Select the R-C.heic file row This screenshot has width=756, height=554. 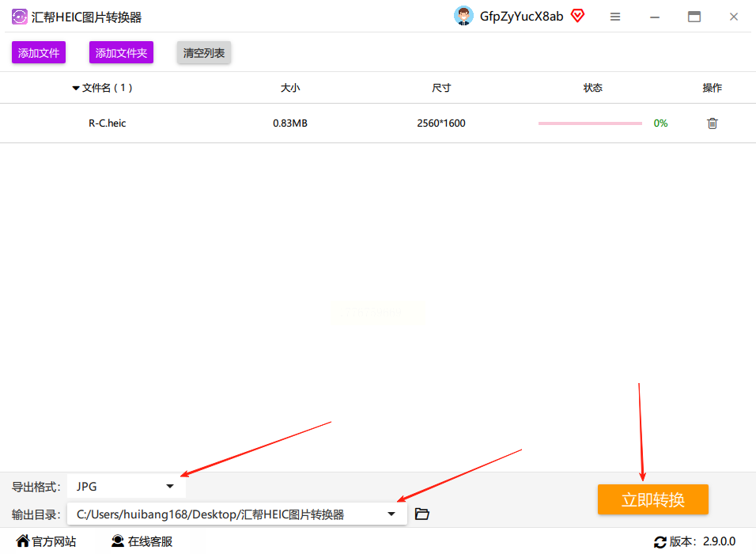coord(378,123)
